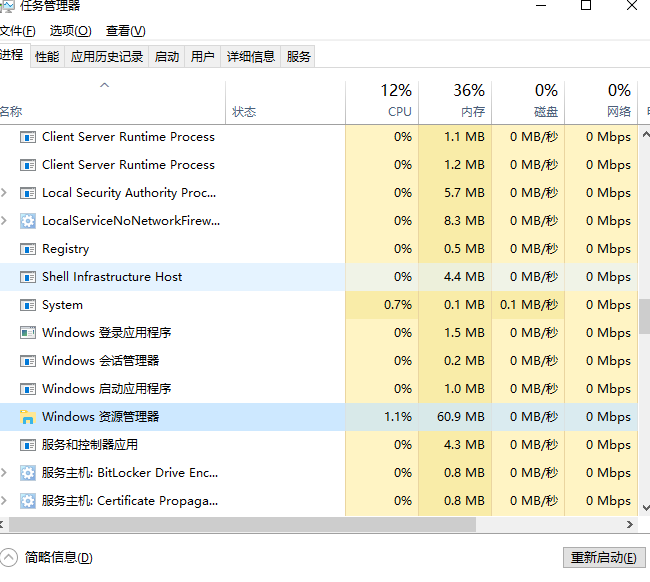Viewport: 650px width, 582px height.
Task: Select the System row name
Action: click(x=62, y=305)
